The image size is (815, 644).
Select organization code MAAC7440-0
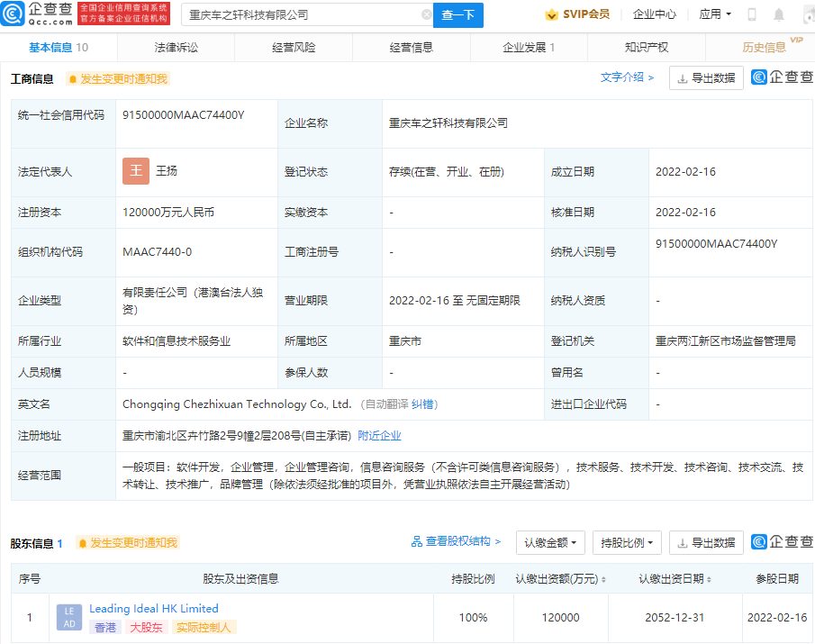(x=157, y=252)
